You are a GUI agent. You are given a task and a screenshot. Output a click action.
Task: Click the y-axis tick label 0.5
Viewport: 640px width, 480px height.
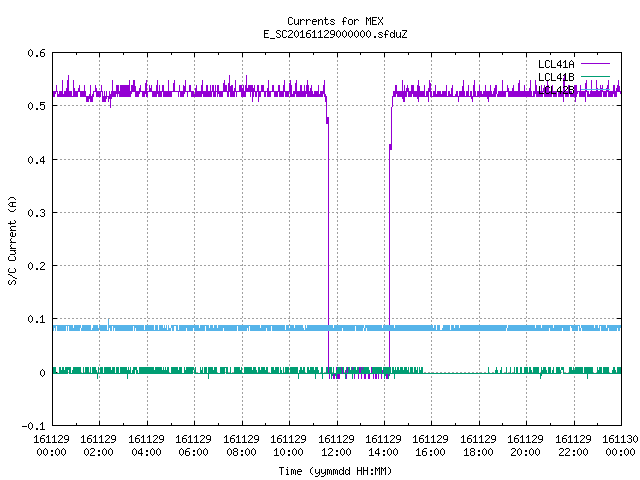tap(36, 106)
